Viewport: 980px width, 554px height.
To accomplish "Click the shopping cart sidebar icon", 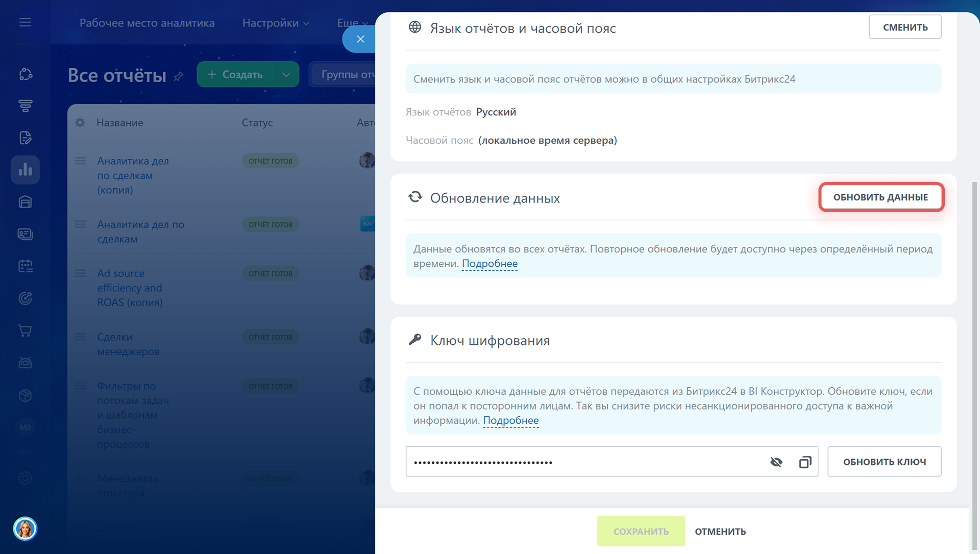I will (x=25, y=331).
